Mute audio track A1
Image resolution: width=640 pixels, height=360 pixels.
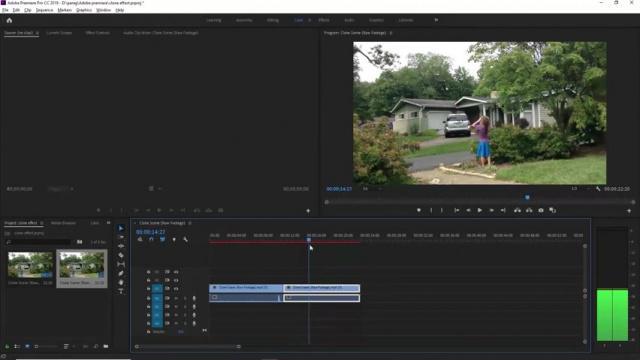click(x=176, y=298)
